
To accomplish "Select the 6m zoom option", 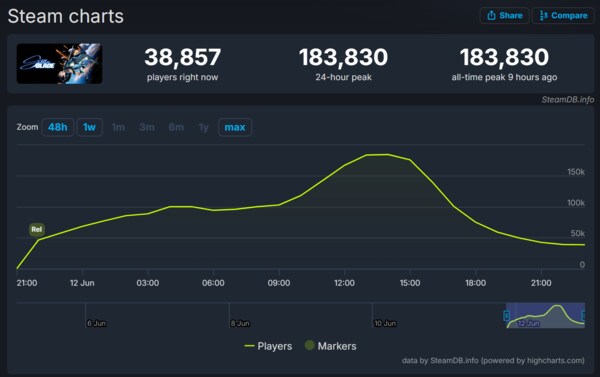I will [176, 127].
